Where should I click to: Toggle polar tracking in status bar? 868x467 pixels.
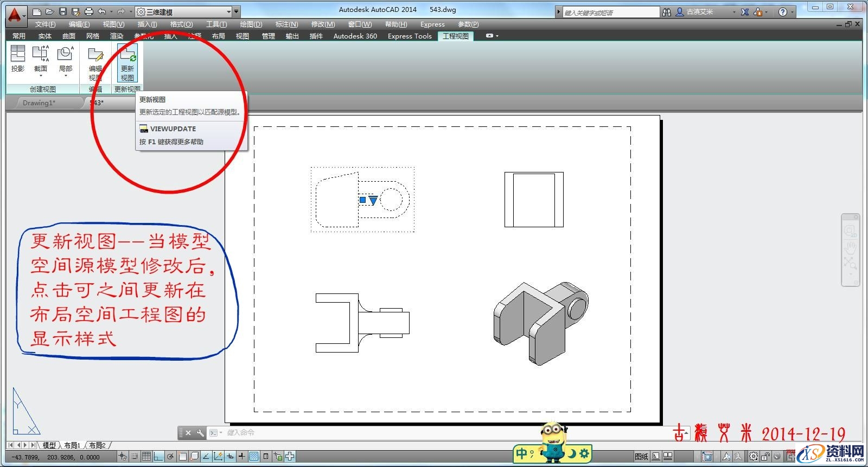click(170, 457)
